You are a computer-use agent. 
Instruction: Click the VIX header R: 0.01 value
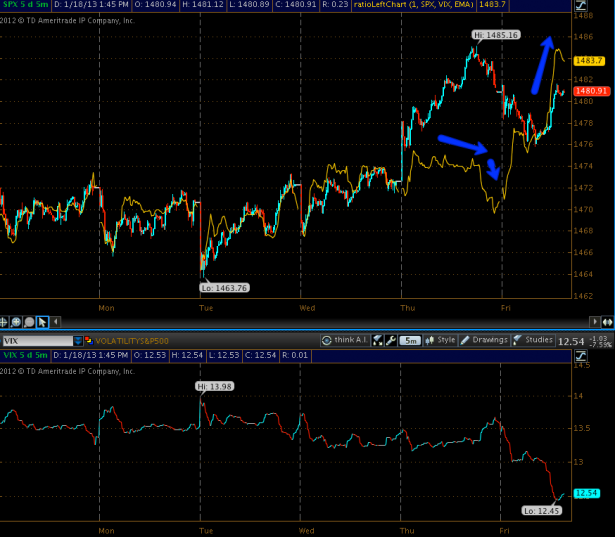295,355
